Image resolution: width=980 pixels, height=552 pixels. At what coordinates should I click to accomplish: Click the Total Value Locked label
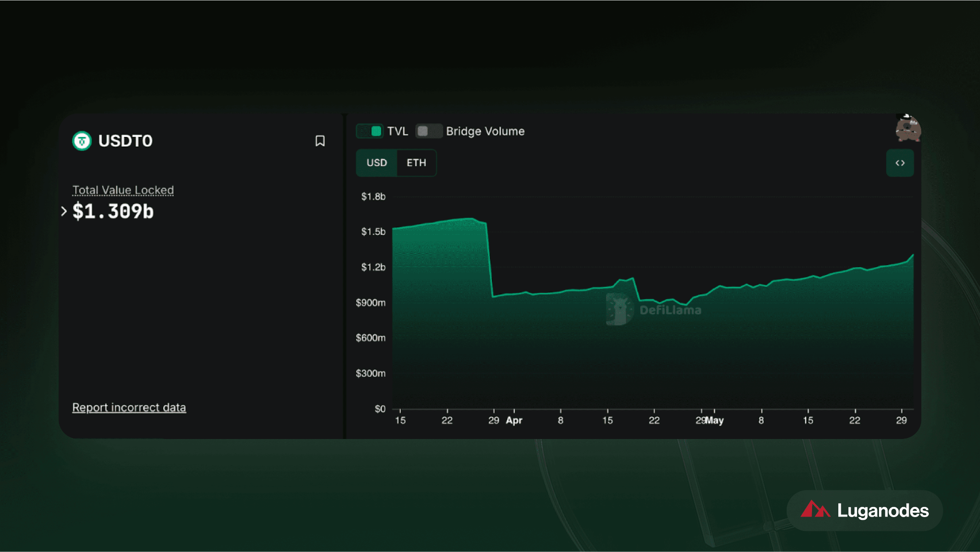point(123,190)
